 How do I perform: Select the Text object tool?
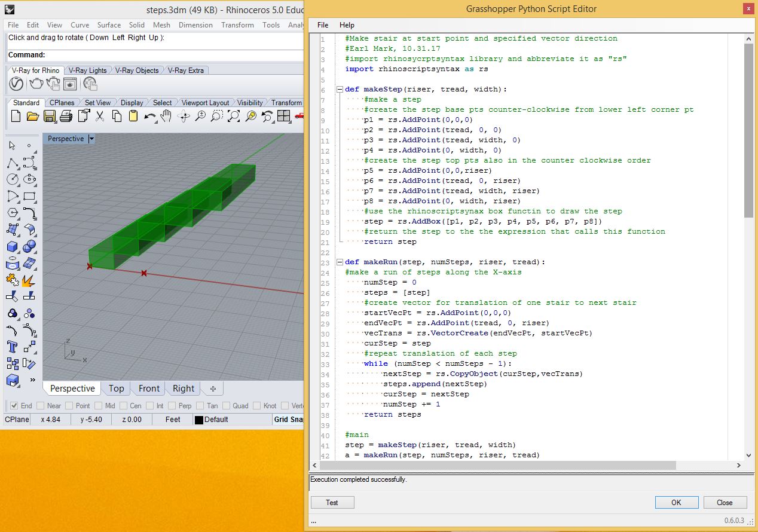click(x=13, y=347)
